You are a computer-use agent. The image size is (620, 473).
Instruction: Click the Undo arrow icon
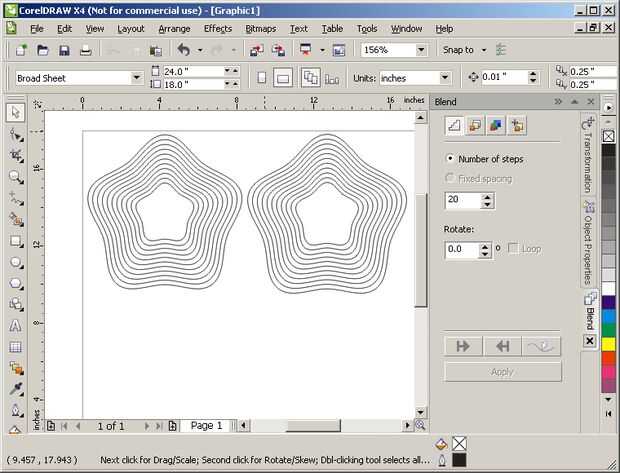(184, 50)
